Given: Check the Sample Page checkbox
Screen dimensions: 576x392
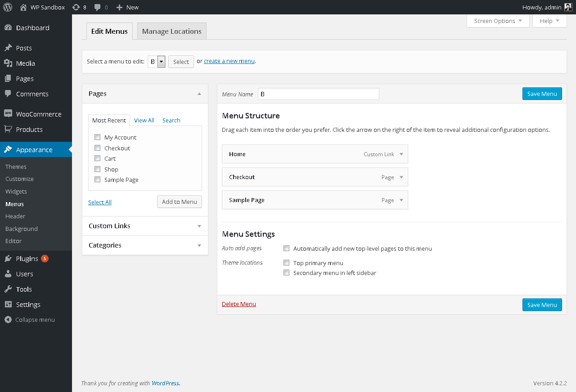Looking at the screenshot, I should 97,180.
